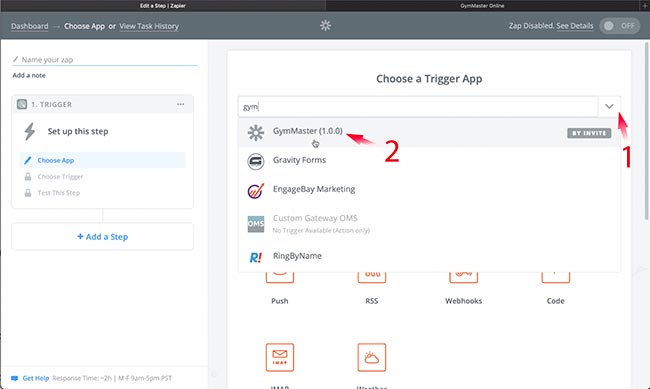Screen dimensions: 650x389
Task: Open Get Help link
Action: click(36, 378)
